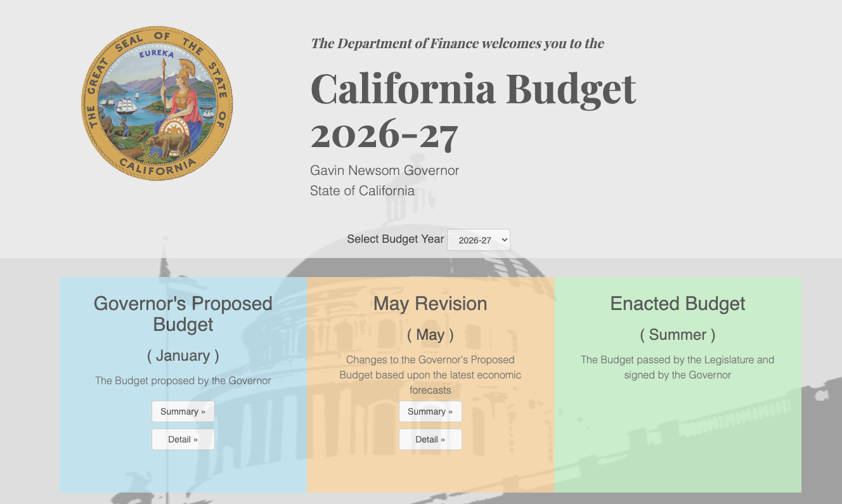Viewport: 842px width, 504px height.
Task: Click the Gavin Newsom Governor text
Action: pos(385,171)
